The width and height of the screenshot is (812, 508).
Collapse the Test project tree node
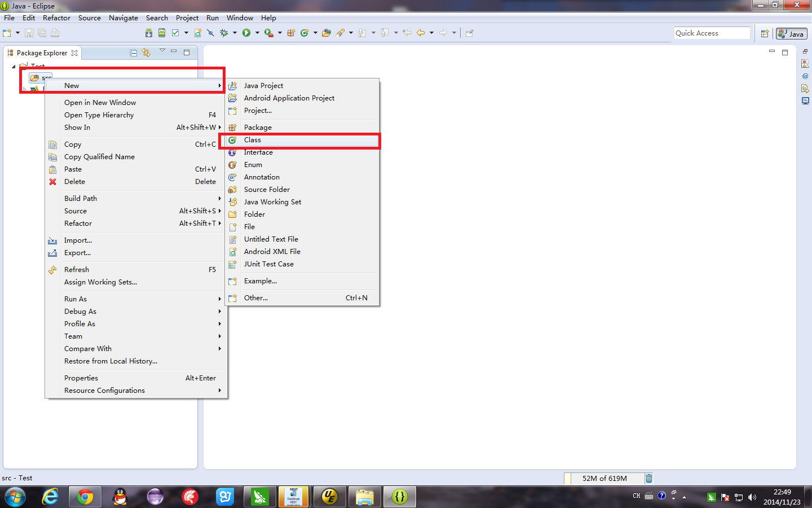[14, 66]
